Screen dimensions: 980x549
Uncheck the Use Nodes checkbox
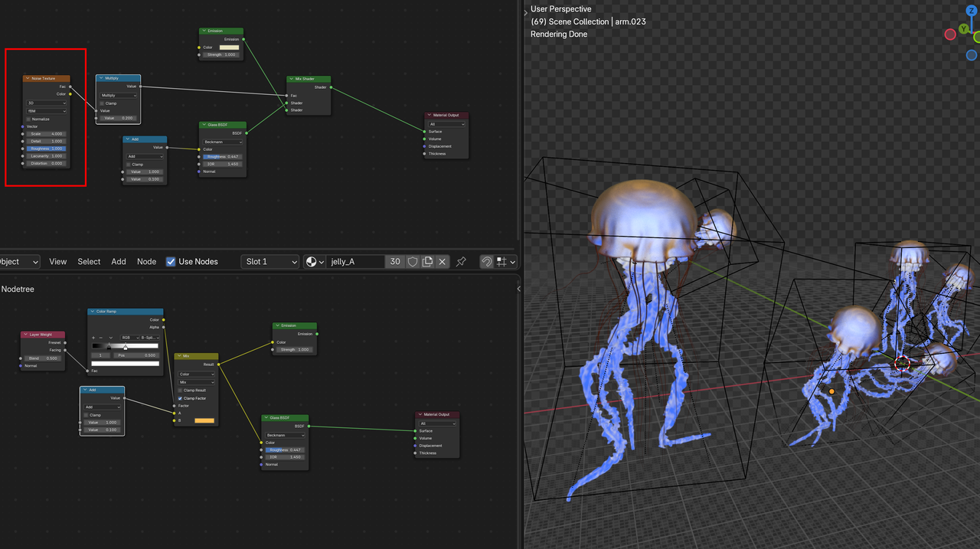pos(171,261)
